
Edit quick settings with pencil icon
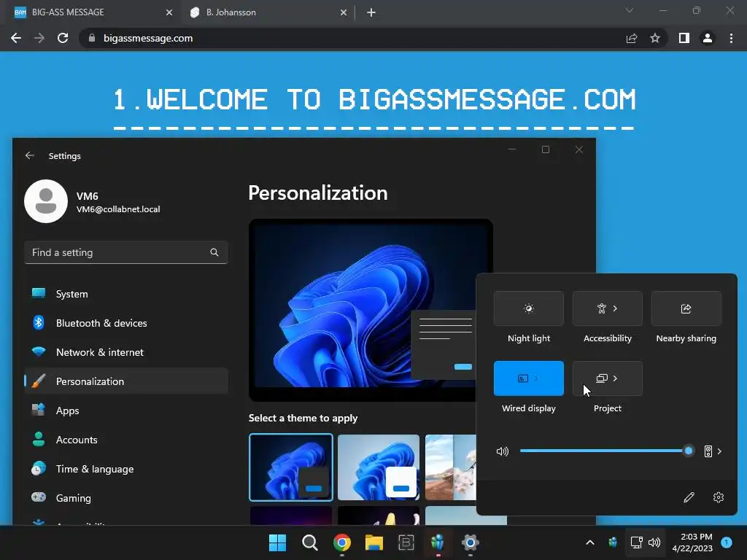click(x=689, y=497)
